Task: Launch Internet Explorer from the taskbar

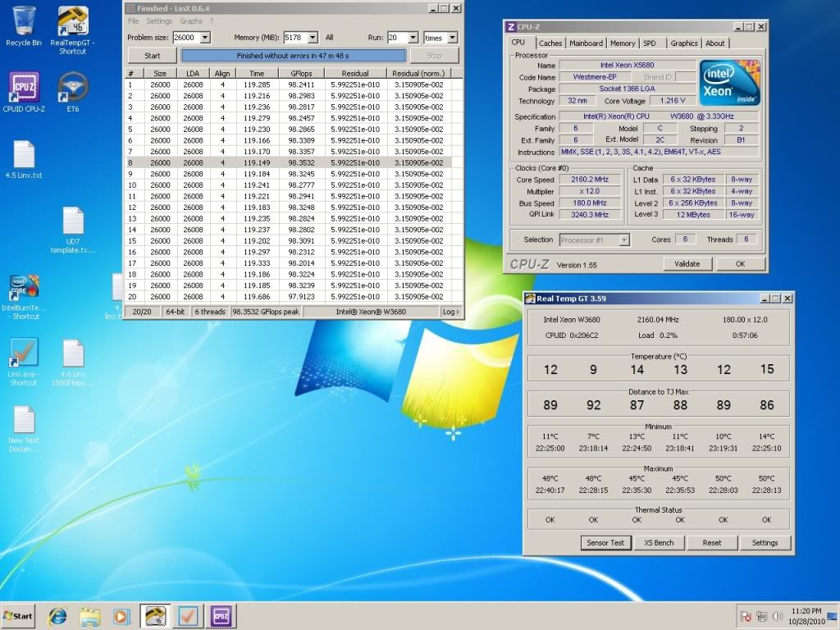Action: [x=57, y=616]
